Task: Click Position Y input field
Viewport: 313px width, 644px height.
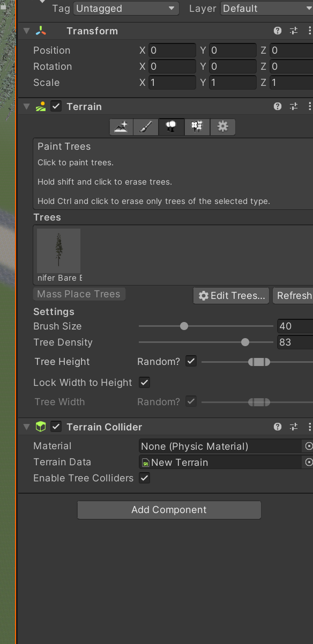Action: pyautogui.click(x=233, y=50)
